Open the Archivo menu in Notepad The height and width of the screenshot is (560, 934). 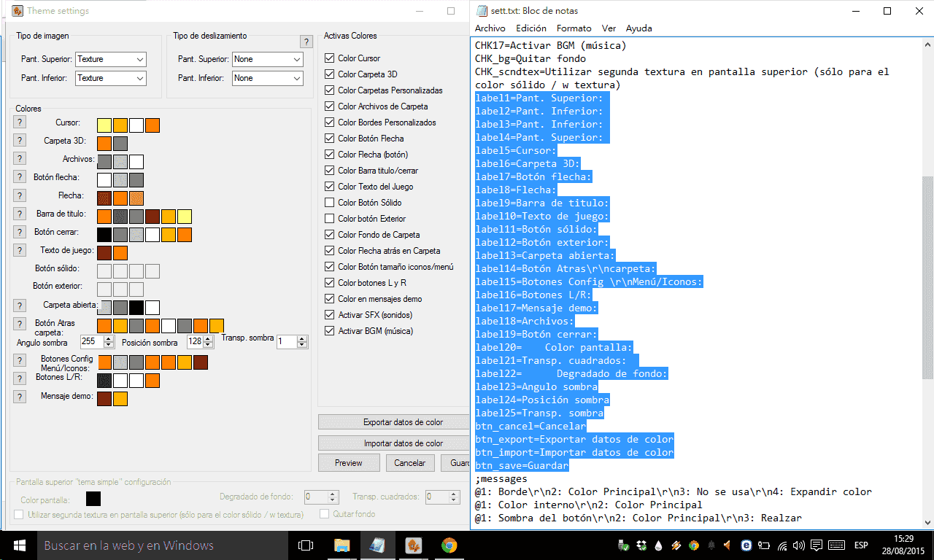point(490,28)
